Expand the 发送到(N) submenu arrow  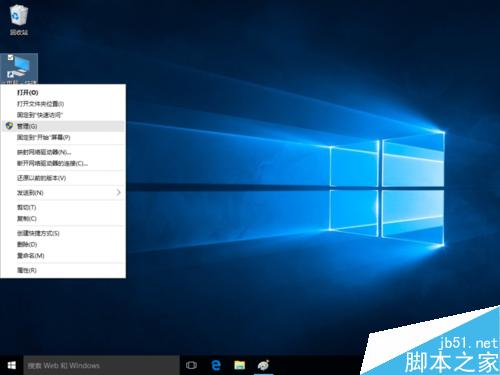[x=118, y=193]
